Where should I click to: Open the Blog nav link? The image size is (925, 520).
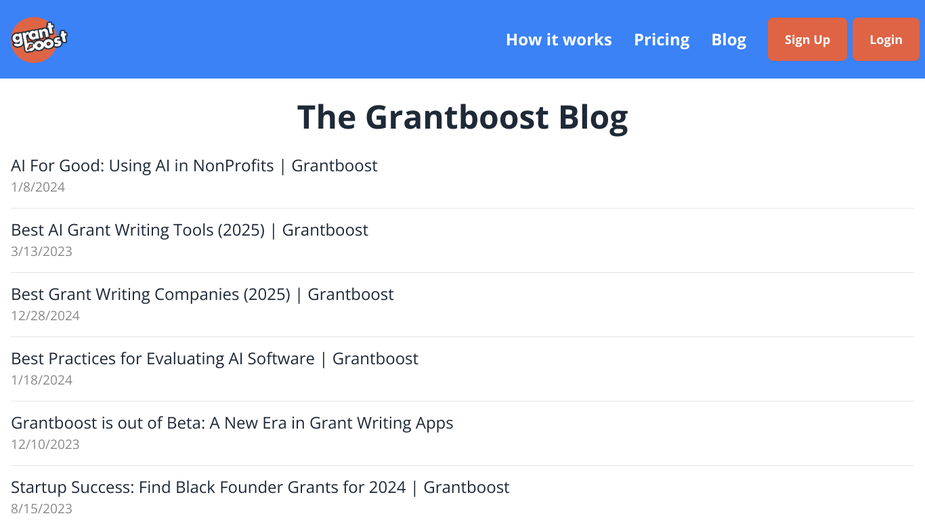tap(729, 40)
